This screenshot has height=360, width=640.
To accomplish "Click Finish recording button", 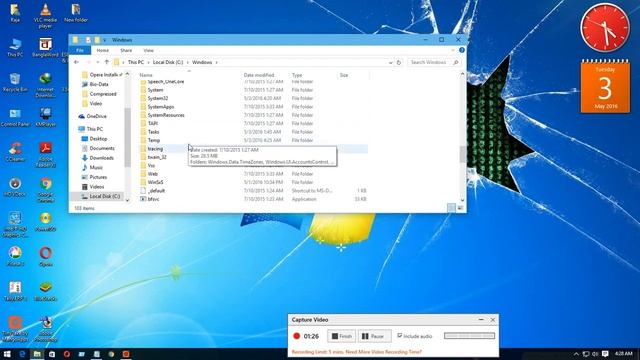I will 342,336.
